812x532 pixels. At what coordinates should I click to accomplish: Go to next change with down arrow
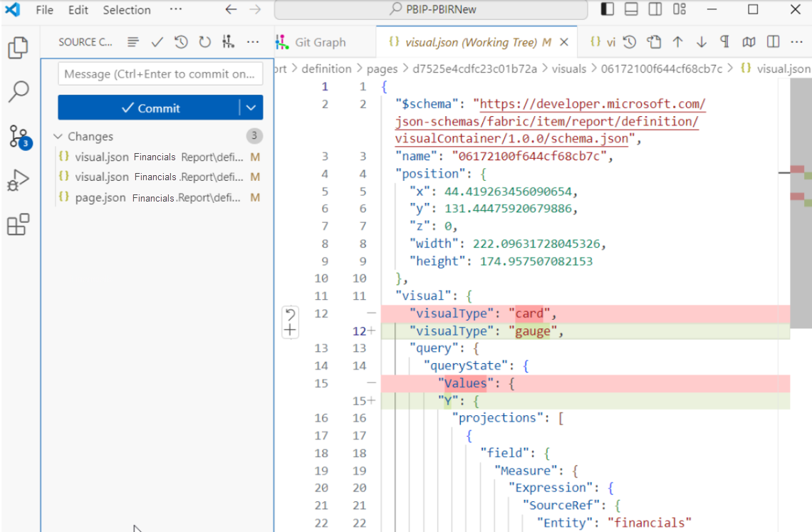coord(701,42)
